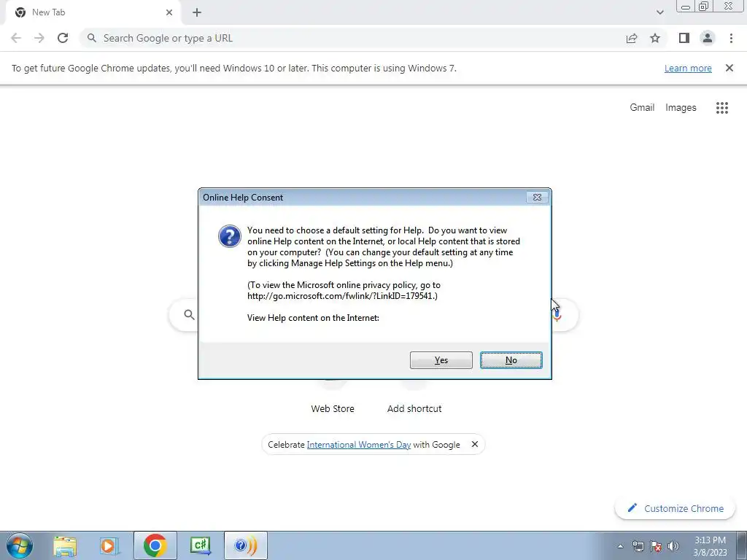Open Gmail link
Image resolution: width=747 pixels, height=560 pixels.
point(642,108)
